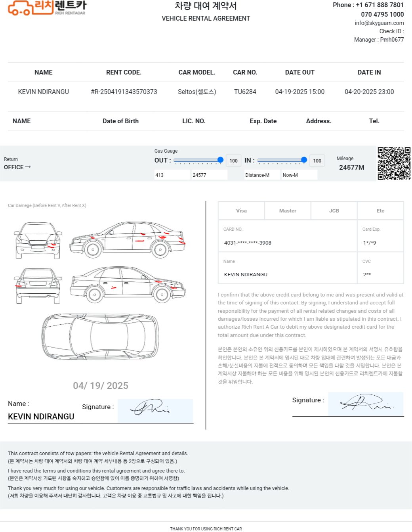Click the DATE IN column header

click(x=369, y=72)
